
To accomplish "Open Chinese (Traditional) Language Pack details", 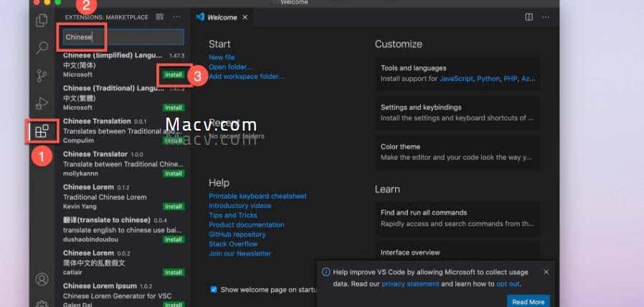I will 123,98.
